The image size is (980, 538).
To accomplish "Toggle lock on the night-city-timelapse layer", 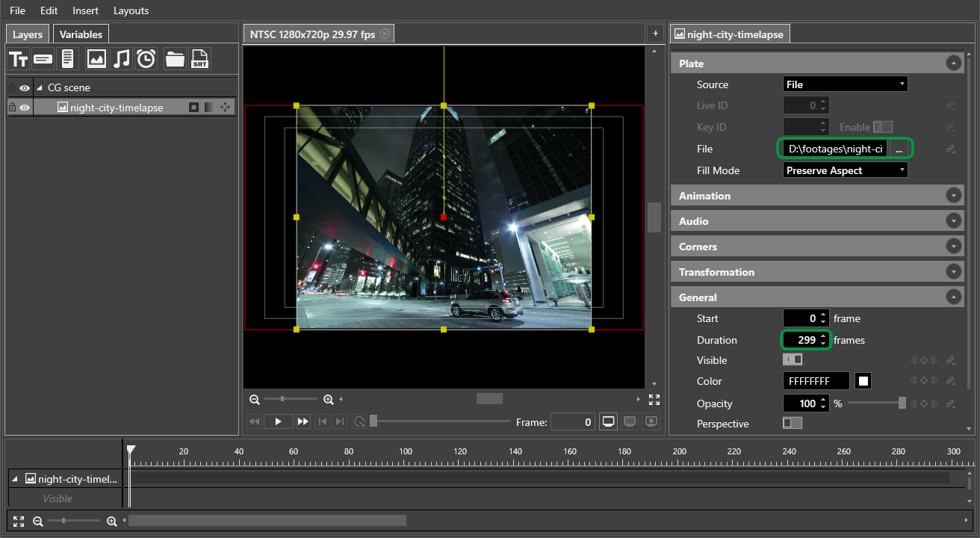I will (x=12, y=108).
